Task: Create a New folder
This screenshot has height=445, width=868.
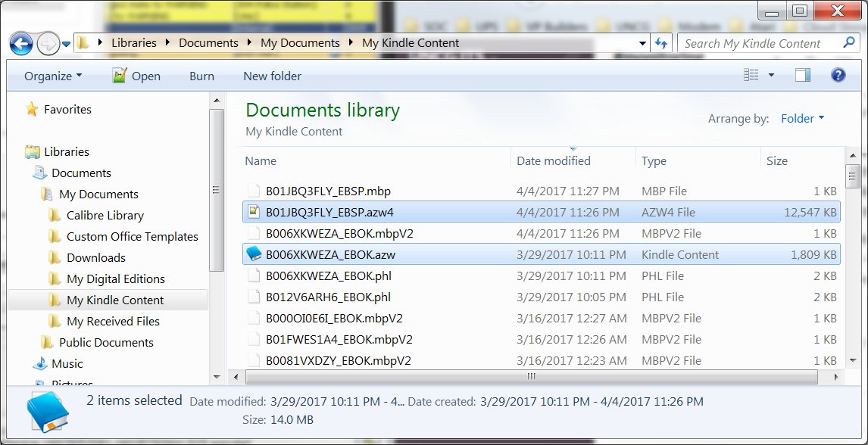Action: 273,76
